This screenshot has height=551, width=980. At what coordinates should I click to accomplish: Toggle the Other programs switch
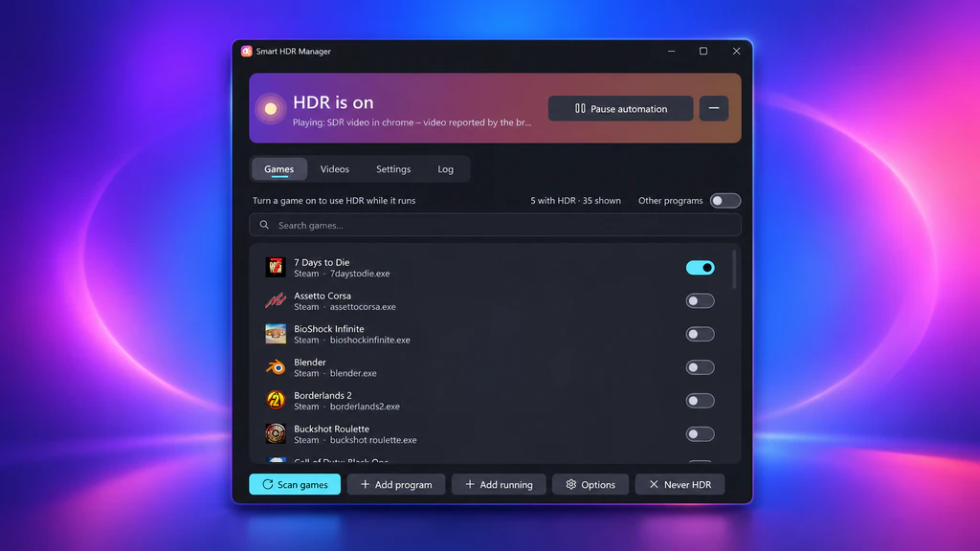[x=725, y=201]
